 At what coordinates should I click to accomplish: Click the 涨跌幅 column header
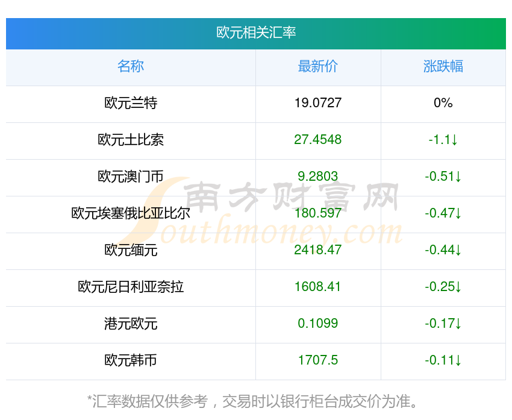(x=443, y=67)
